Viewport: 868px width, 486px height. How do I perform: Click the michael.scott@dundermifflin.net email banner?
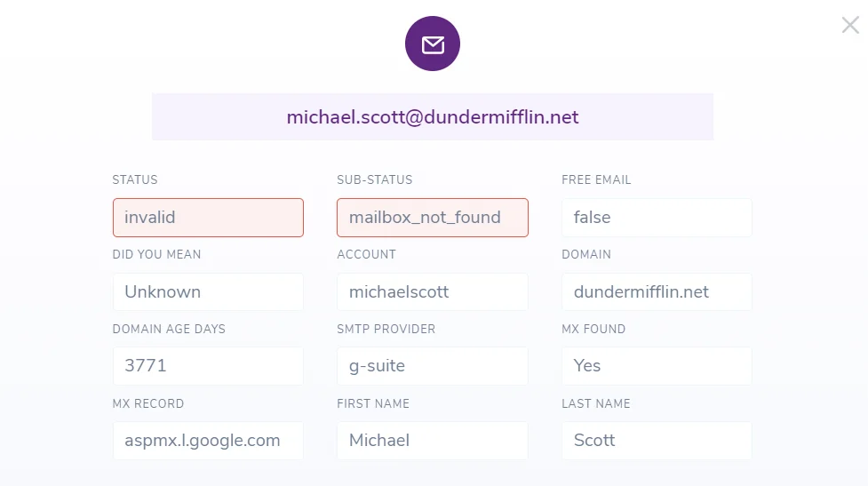coord(433,117)
